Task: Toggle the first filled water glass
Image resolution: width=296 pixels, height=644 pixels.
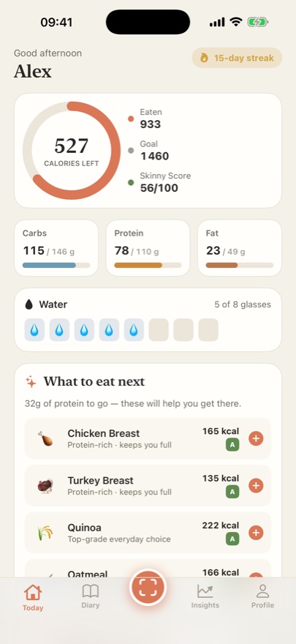Action: coord(34,330)
